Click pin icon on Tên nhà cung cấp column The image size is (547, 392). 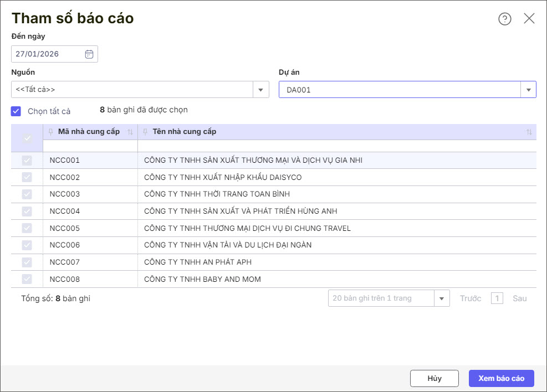[x=146, y=132]
